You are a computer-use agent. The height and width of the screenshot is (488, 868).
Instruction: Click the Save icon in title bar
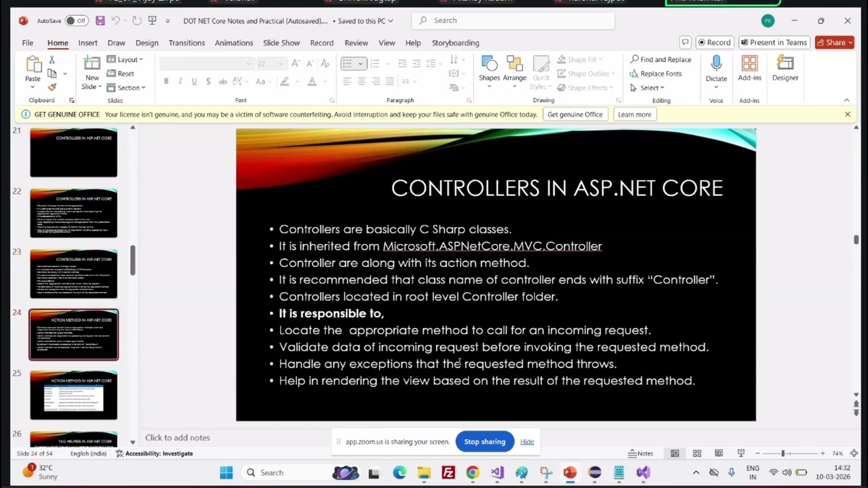pos(100,20)
